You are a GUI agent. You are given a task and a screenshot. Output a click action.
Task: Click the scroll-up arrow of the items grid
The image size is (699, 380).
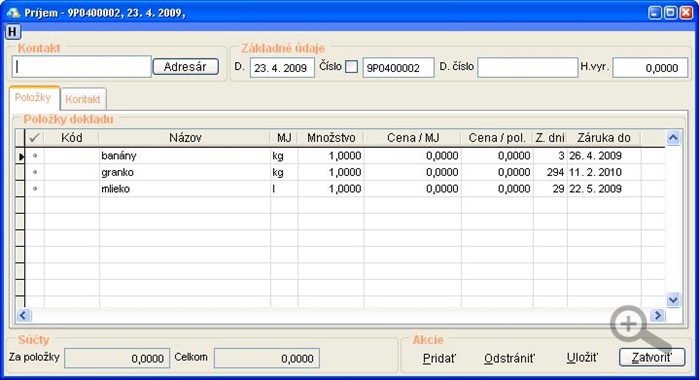673,137
